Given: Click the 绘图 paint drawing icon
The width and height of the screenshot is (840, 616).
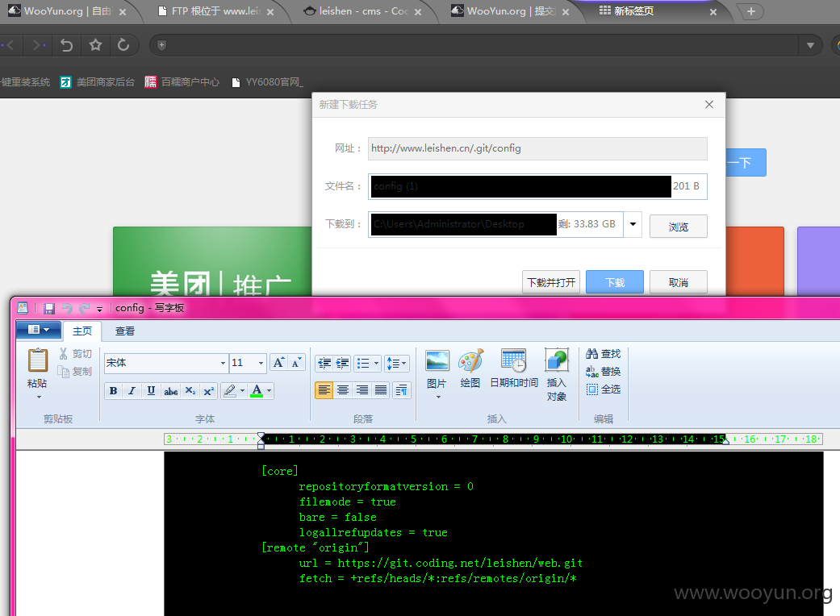Looking at the screenshot, I should pyautogui.click(x=470, y=368).
